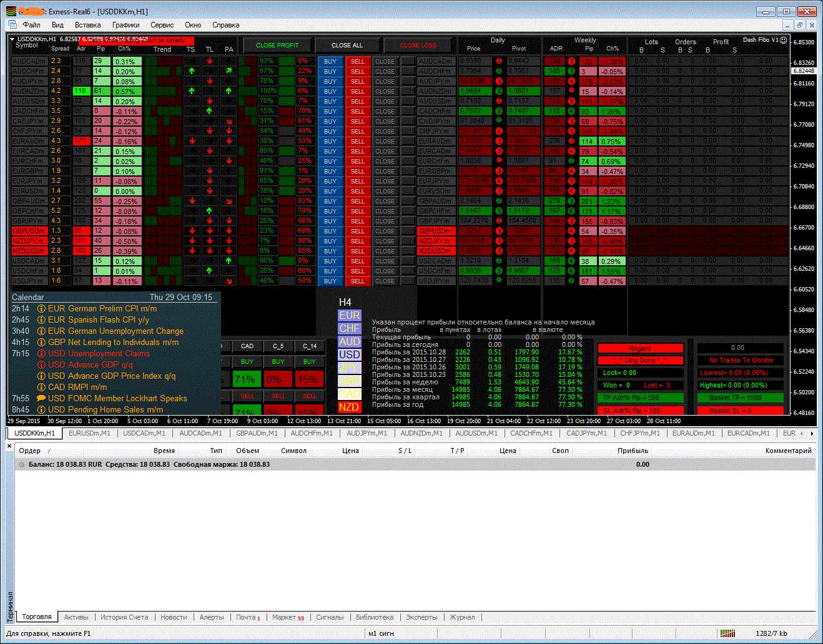Click the green TS up arrow in AUDCHFm row
The image size is (823, 644).
[x=192, y=71]
